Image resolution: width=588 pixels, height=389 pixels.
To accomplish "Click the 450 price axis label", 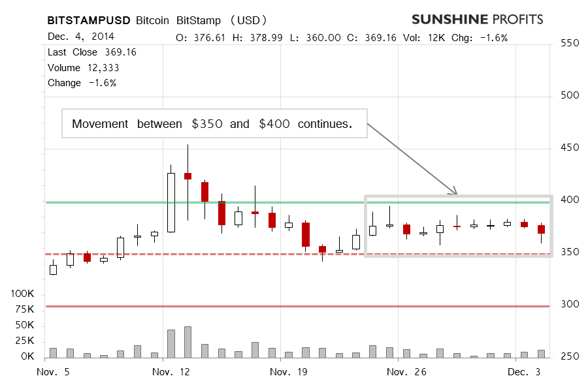I will pos(570,148).
